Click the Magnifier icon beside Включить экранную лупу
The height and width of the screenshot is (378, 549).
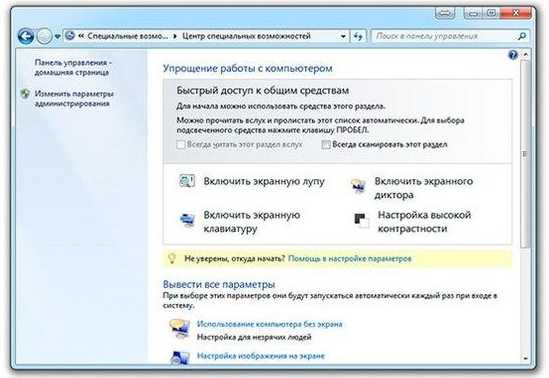tap(187, 182)
